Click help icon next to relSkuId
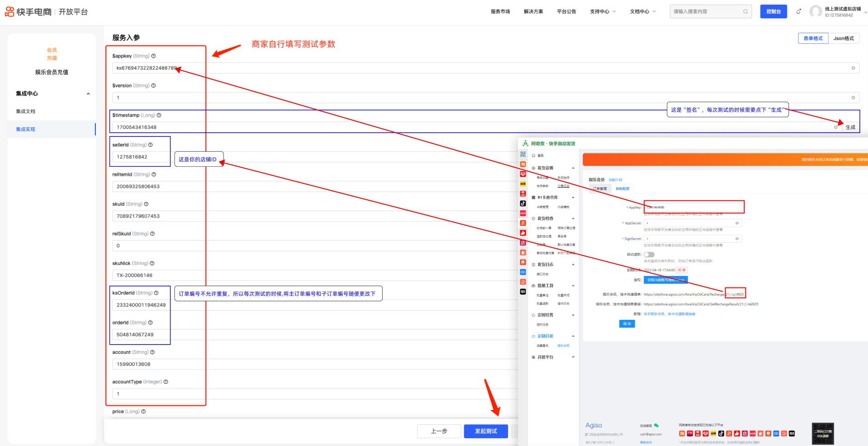Screen dimensions: 868x446 click(x=153, y=234)
